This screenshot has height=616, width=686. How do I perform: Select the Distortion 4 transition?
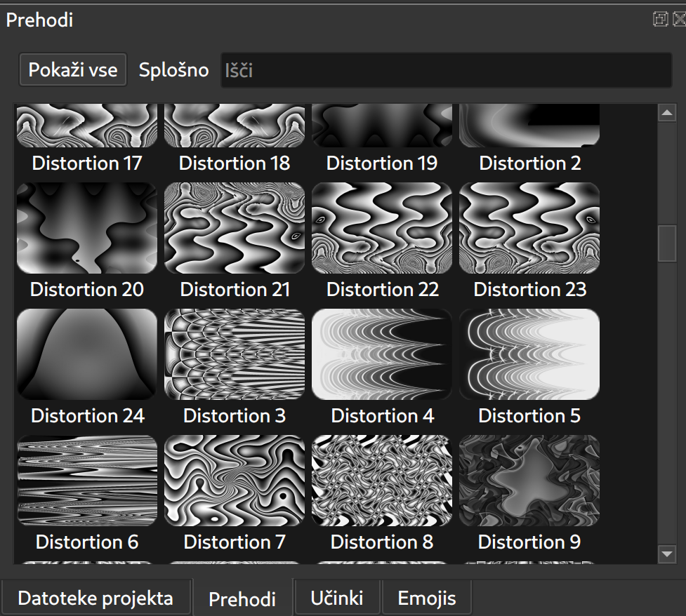point(382,368)
